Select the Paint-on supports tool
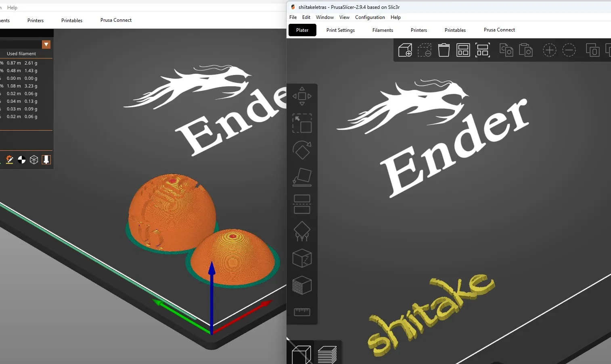The image size is (611, 364). [x=302, y=231]
